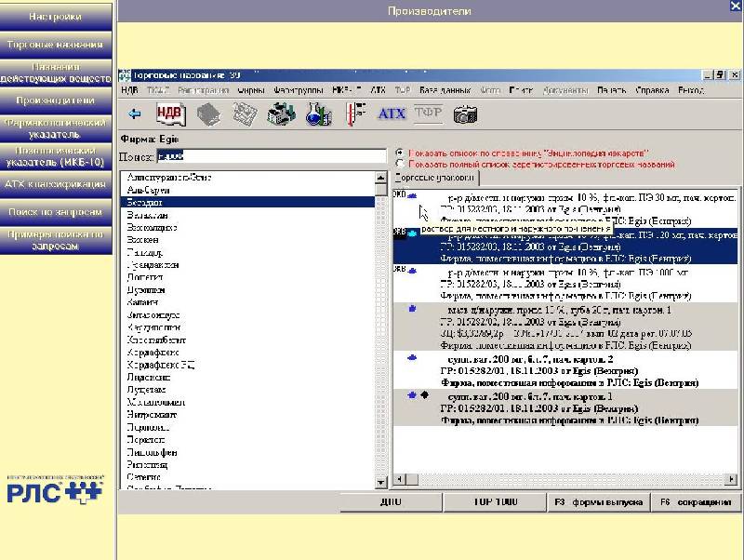
Task: Open the blue АТХ toolbar icon
Action: tap(392, 113)
